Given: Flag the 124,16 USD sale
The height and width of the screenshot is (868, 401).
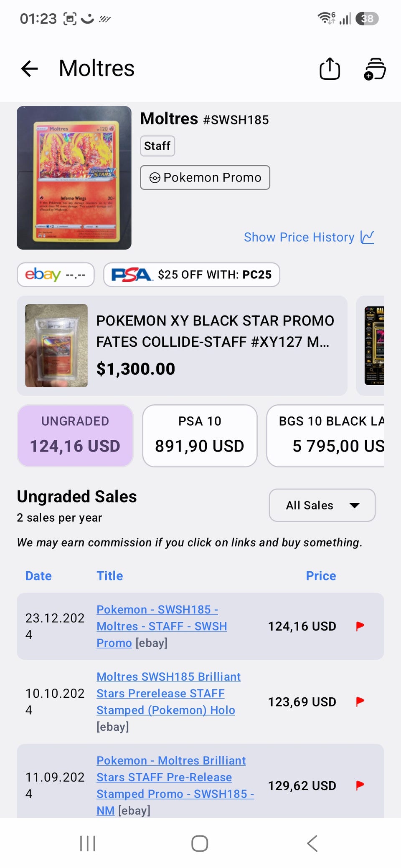Looking at the screenshot, I should (x=360, y=626).
